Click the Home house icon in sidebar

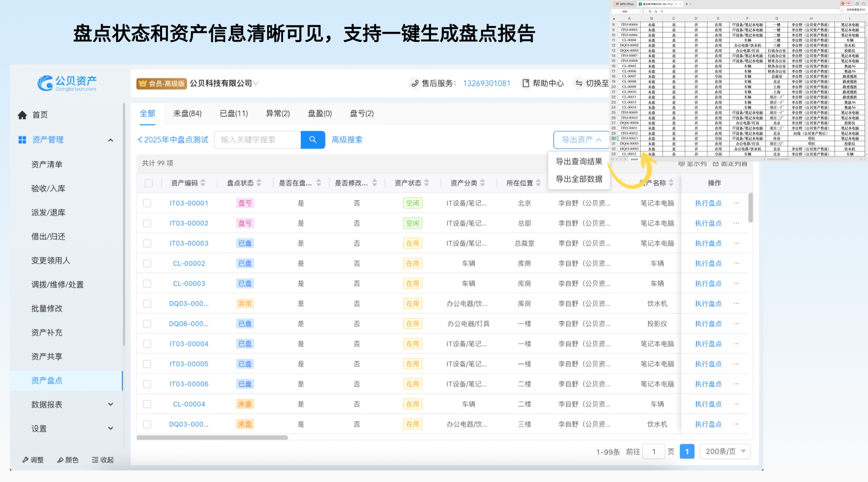pos(22,115)
